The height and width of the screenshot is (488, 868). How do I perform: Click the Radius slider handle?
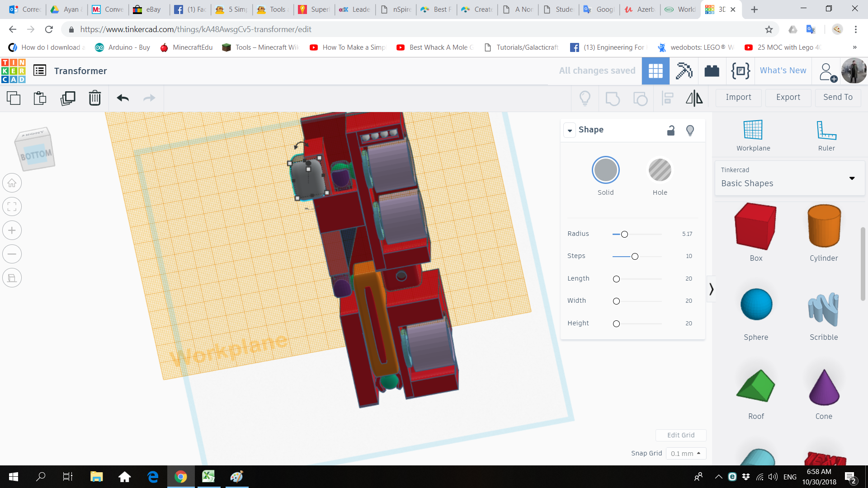[624, 234]
